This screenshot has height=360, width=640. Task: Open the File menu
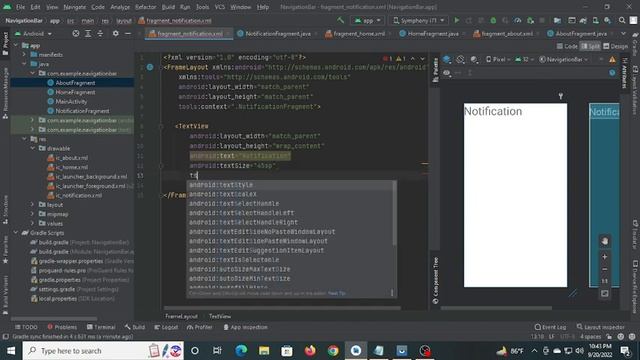[x=20, y=7]
